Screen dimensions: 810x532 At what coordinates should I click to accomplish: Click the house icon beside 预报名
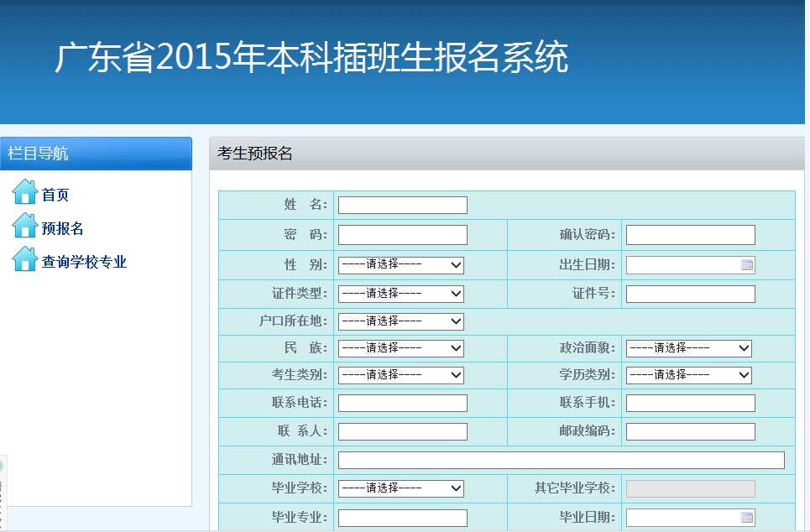[x=24, y=226]
